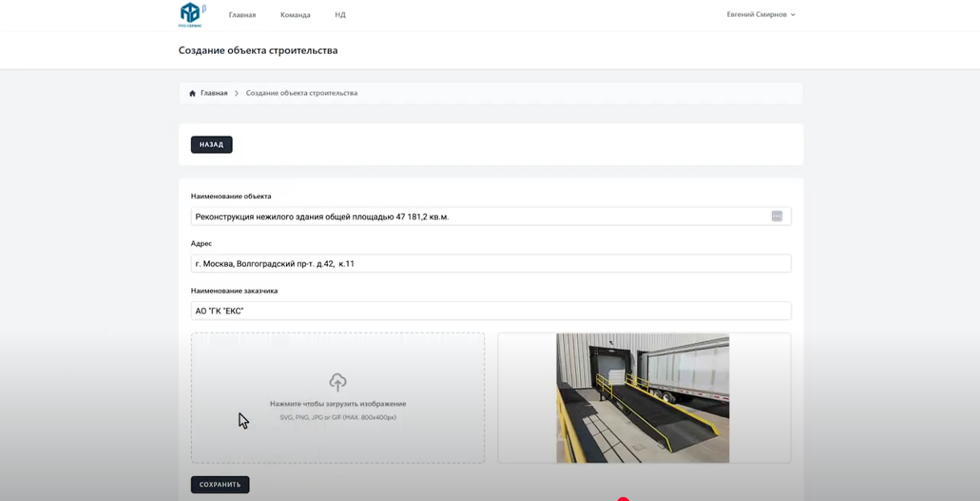Click the red dot at bottom edge
The image size is (980, 501).
[623, 499]
